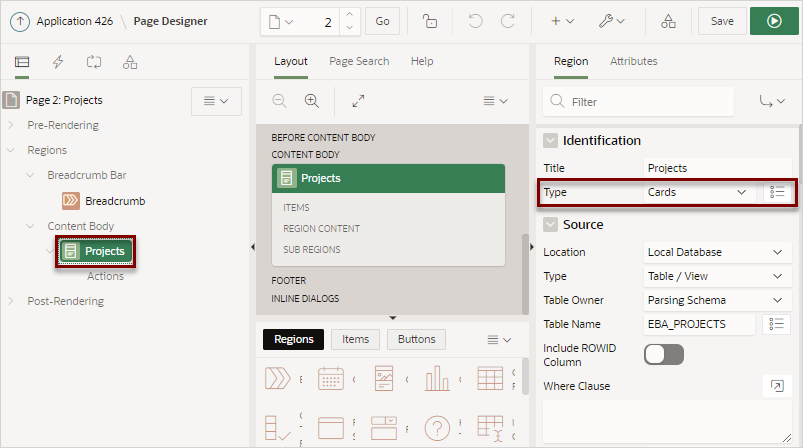
Task: Click the region Type list-of-values icon
Action: click(777, 192)
